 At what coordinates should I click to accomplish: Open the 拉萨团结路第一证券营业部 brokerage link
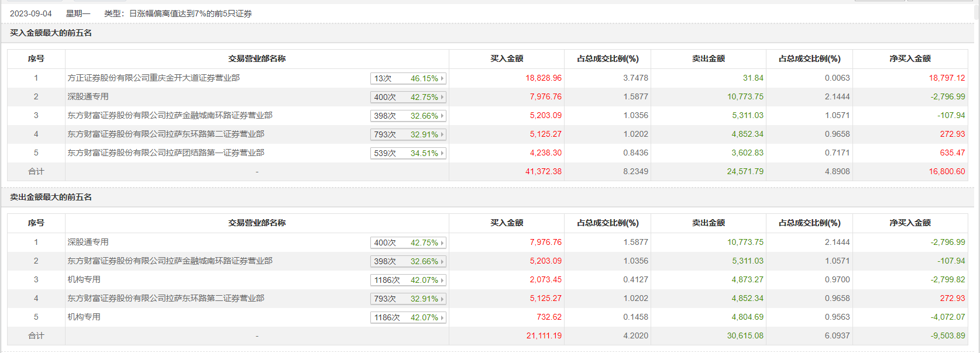pyautogui.click(x=166, y=153)
